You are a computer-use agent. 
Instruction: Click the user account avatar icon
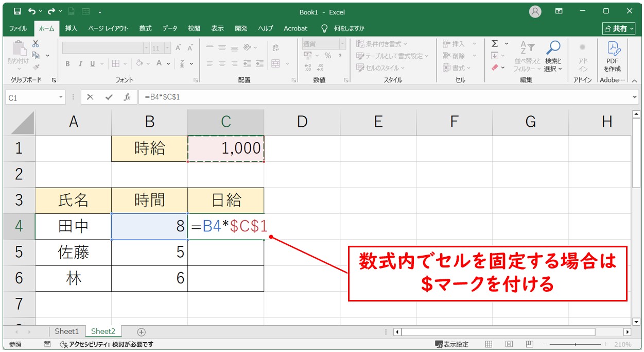coord(535,11)
